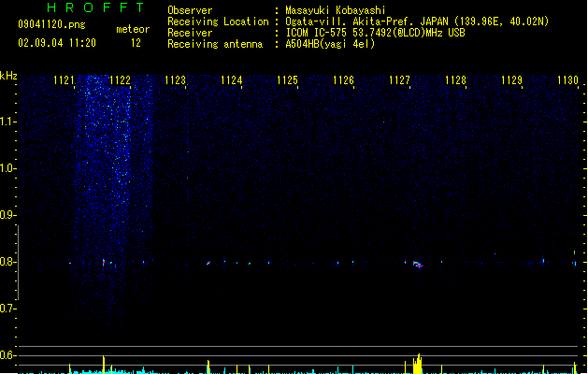Viewport: 588px width, 374px height.
Task: Click the 1122 time axis label
Action: point(120,80)
